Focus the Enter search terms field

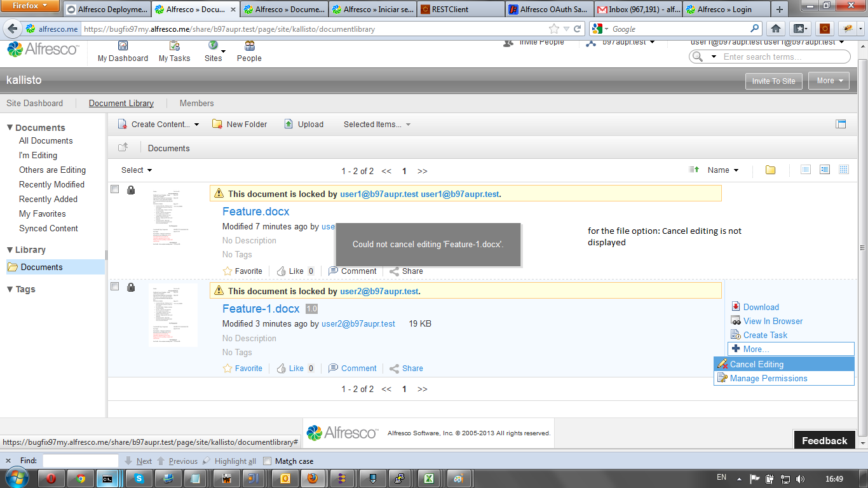(785, 57)
